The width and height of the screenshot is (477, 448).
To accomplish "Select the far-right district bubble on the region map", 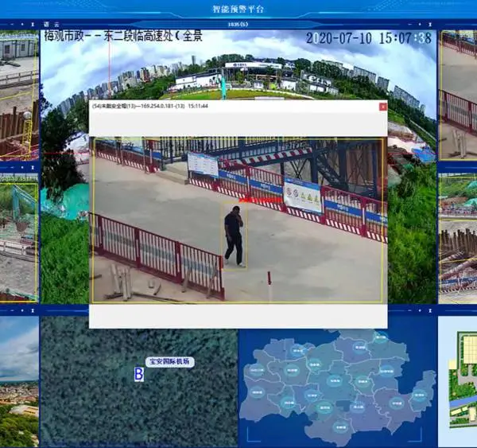I will coord(420,395).
